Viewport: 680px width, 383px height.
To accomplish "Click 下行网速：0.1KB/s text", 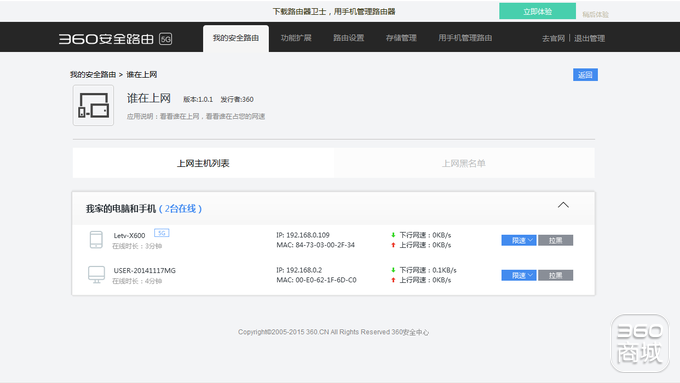I will click(x=428, y=270).
